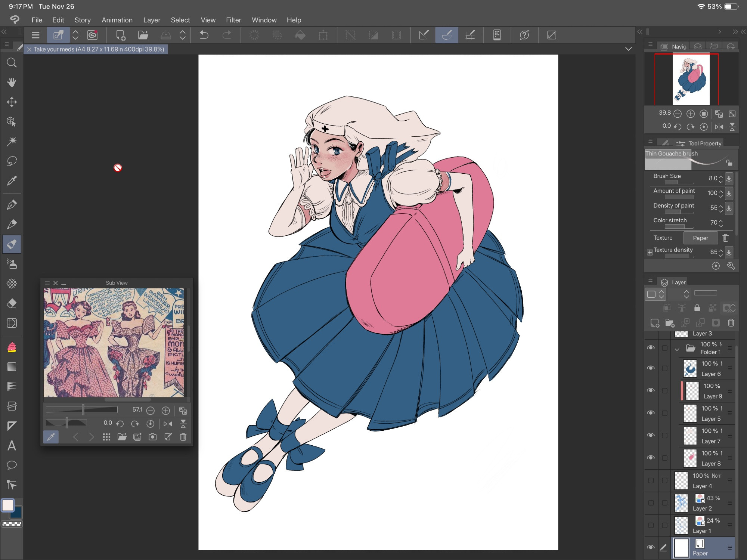Select the Hand move tool
This screenshot has height=560, width=747.
12,82
